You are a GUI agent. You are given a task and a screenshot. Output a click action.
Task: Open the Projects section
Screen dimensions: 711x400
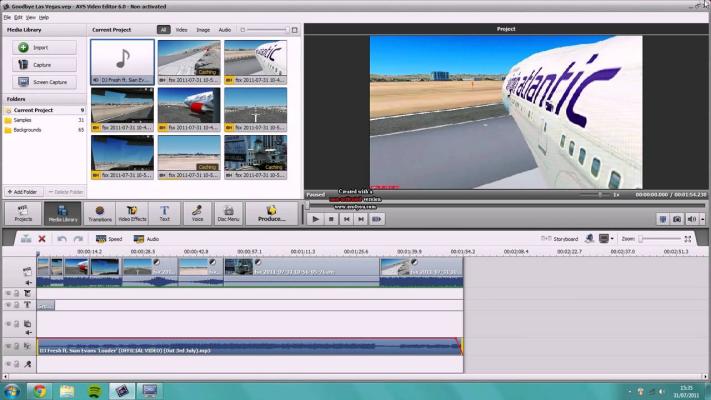pyautogui.click(x=23, y=213)
